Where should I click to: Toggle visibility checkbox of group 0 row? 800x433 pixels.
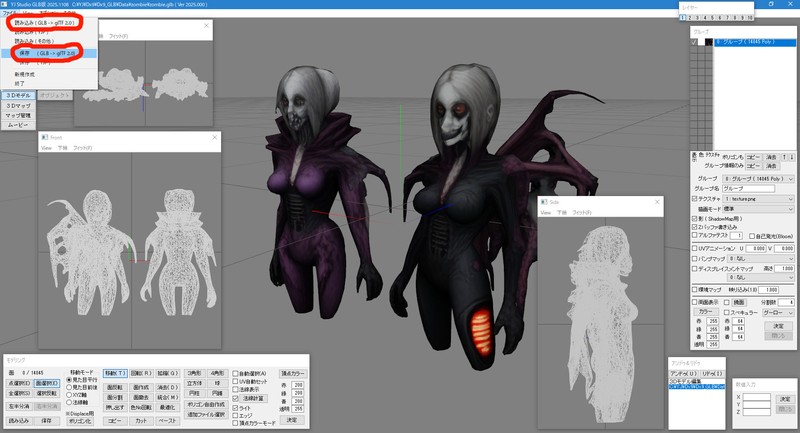[x=694, y=42]
